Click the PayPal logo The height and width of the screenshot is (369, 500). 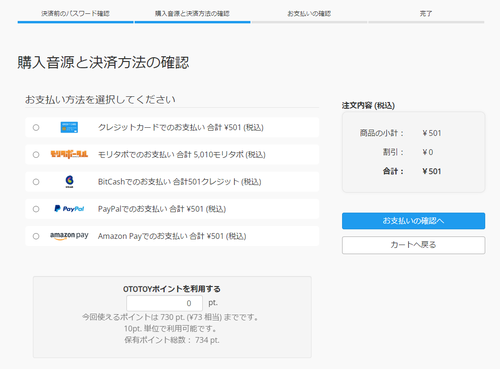pos(69,209)
